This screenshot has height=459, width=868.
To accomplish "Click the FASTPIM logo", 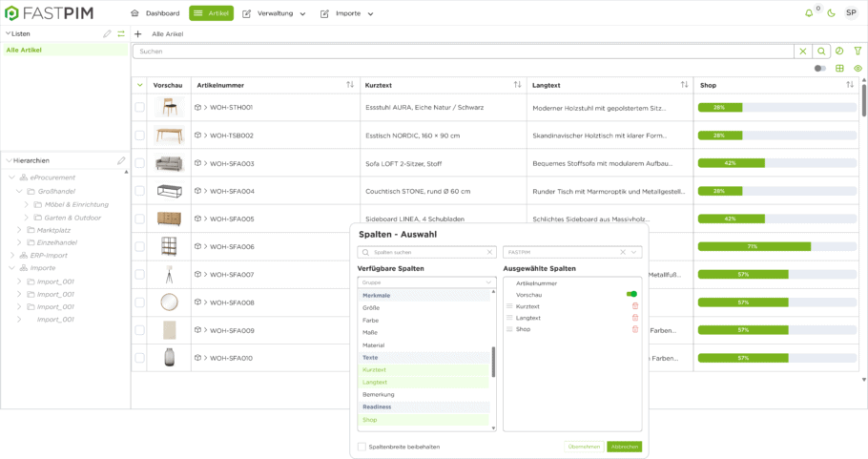I will tap(49, 13).
